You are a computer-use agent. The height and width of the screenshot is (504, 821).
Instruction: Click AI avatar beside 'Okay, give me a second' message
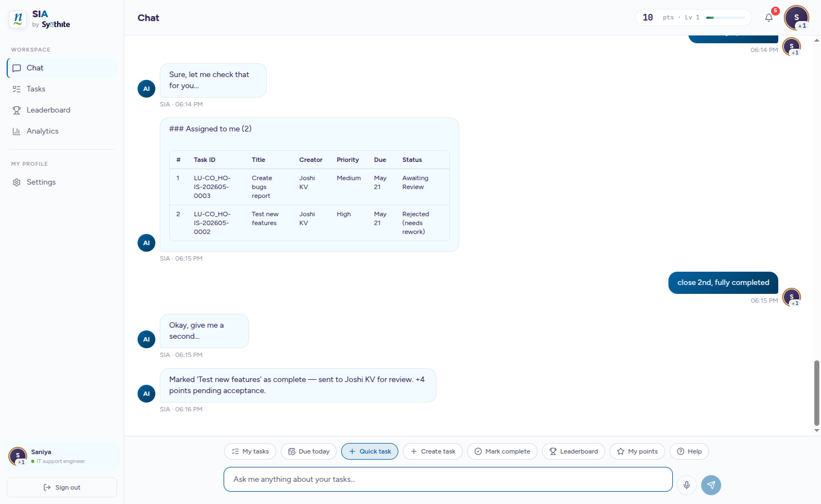(x=146, y=339)
